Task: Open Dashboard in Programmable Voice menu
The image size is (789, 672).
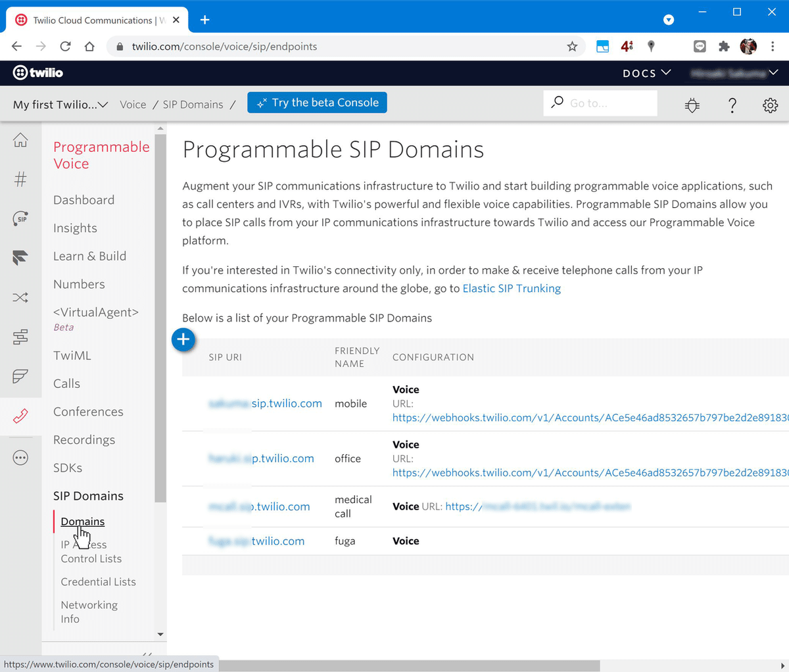Action: [84, 200]
